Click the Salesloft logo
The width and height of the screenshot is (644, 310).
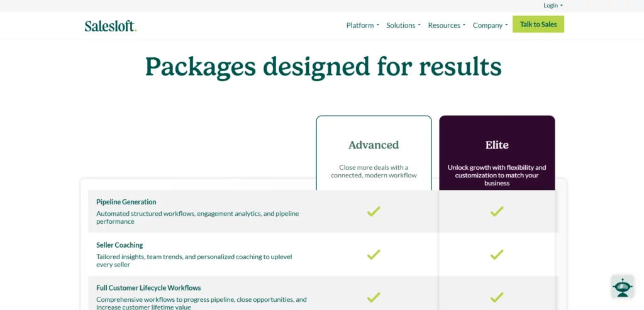tap(111, 26)
